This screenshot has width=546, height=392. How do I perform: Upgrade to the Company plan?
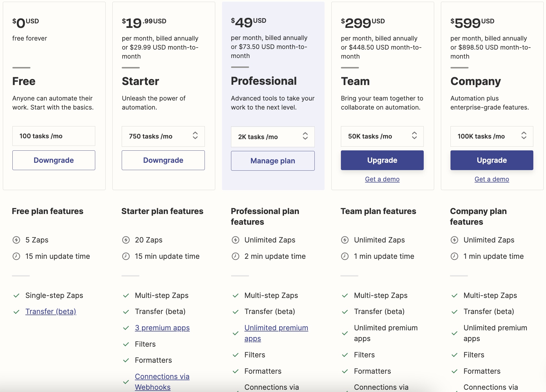tap(492, 160)
